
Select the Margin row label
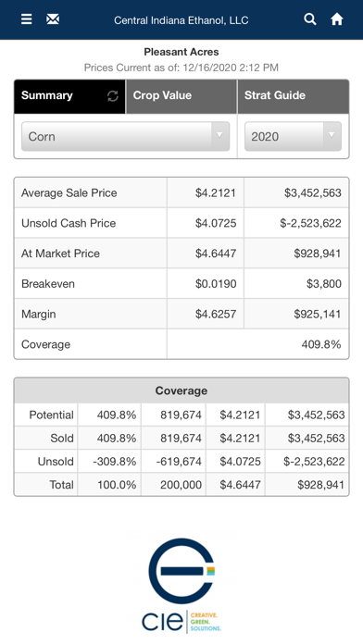click(x=38, y=315)
